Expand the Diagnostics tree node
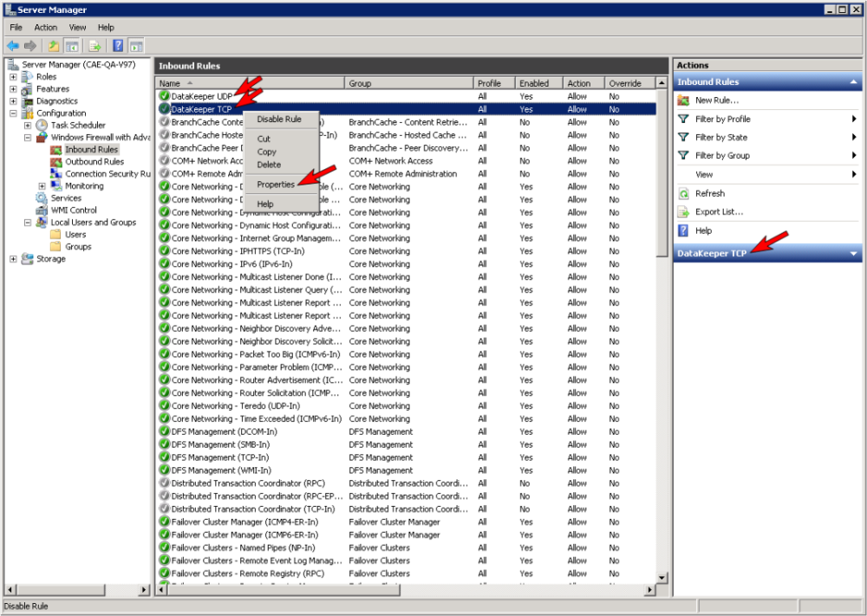Image resolution: width=867 pixels, height=616 pixels. coord(13,101)
